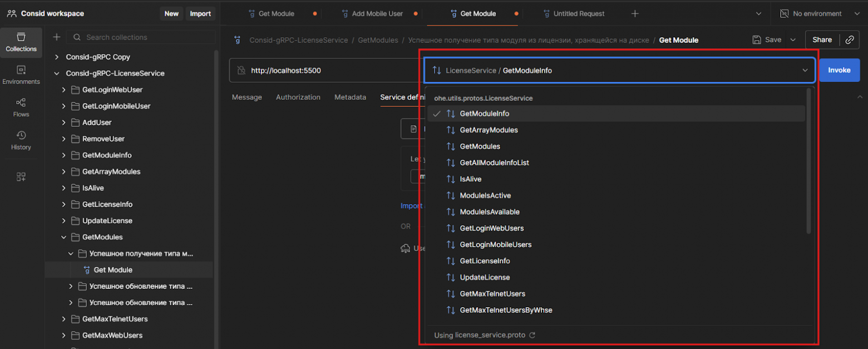Collapse the Consid-gRPC-LicenseService collection
The width and height of the screenshot is (868, 349).
pyautogui.click(x=56, y=73)
